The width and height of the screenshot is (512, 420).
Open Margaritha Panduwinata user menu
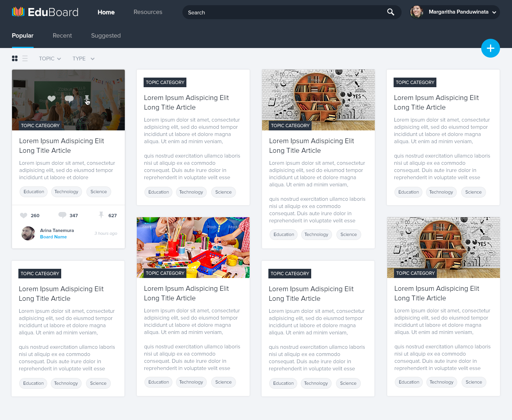click(455, 12)
